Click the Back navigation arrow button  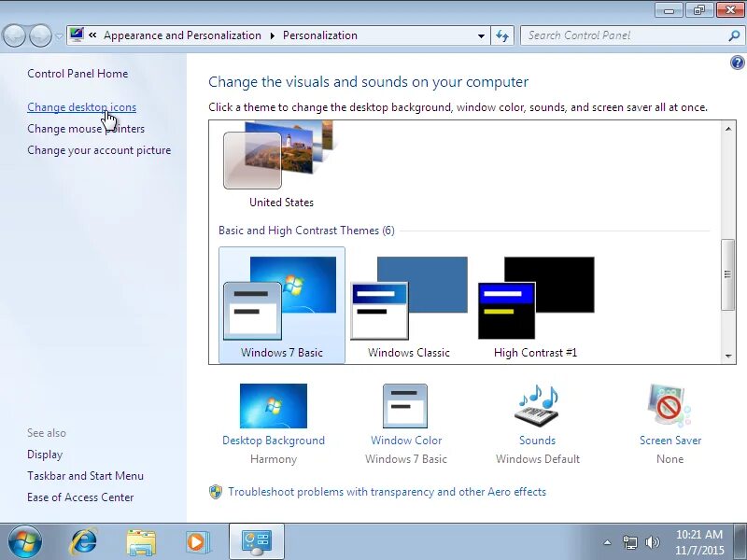tap(14, 35)
